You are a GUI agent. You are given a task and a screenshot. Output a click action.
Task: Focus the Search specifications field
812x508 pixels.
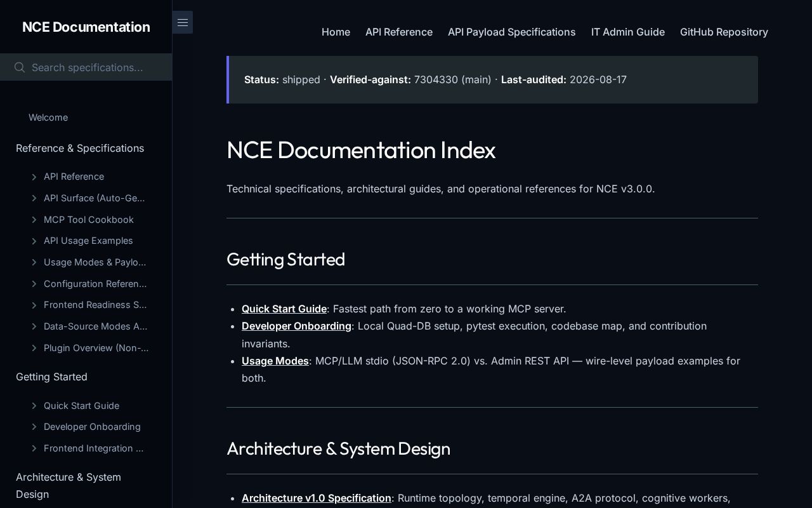pos(86,67)
